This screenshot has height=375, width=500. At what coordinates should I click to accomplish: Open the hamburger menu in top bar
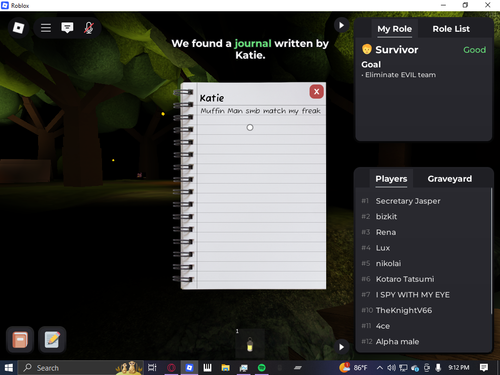coord(46,28)
